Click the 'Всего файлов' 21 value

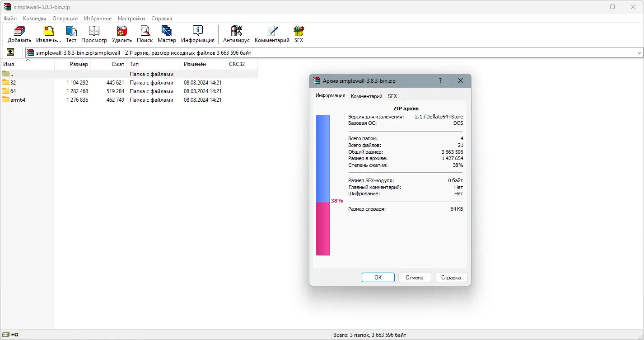tap(460, 145)
